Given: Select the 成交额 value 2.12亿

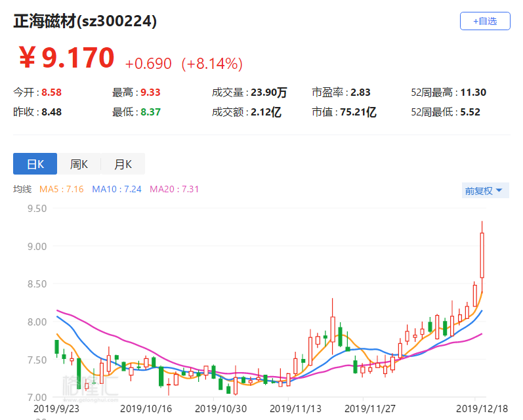Looking at the screenshot, I should click(266, 112).
